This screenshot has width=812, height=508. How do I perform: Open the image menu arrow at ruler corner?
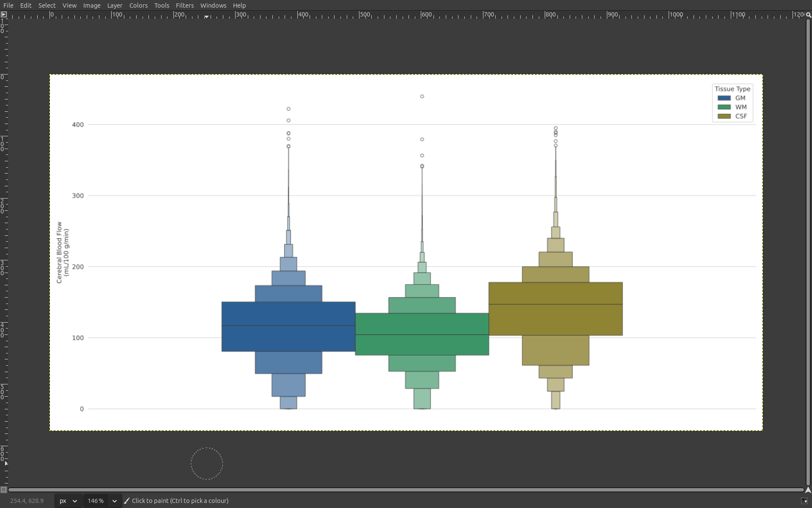tap(4, 14)
